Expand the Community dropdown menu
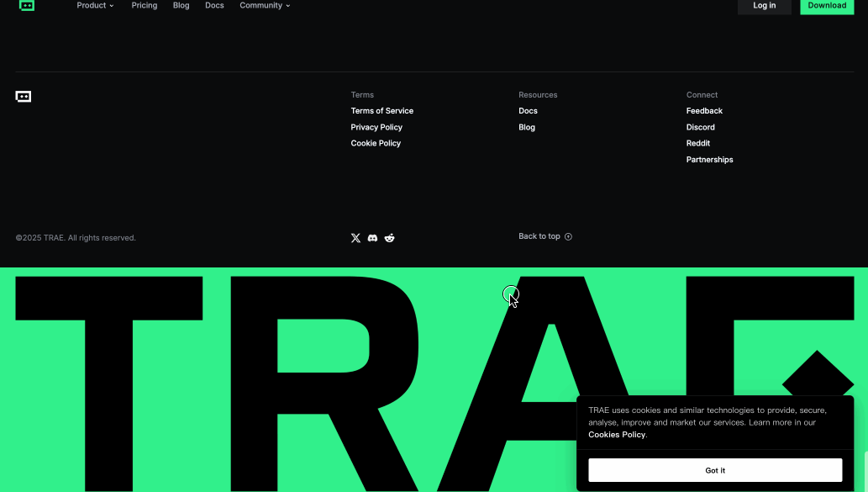This screenshot has height=492, width=868. pyautogui.click(x=265, y=6)
